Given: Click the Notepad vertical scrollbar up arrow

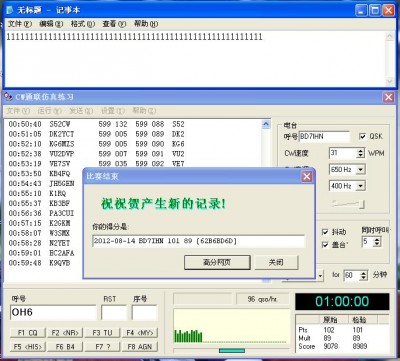Looking at the screenshot, I should 390,36.
